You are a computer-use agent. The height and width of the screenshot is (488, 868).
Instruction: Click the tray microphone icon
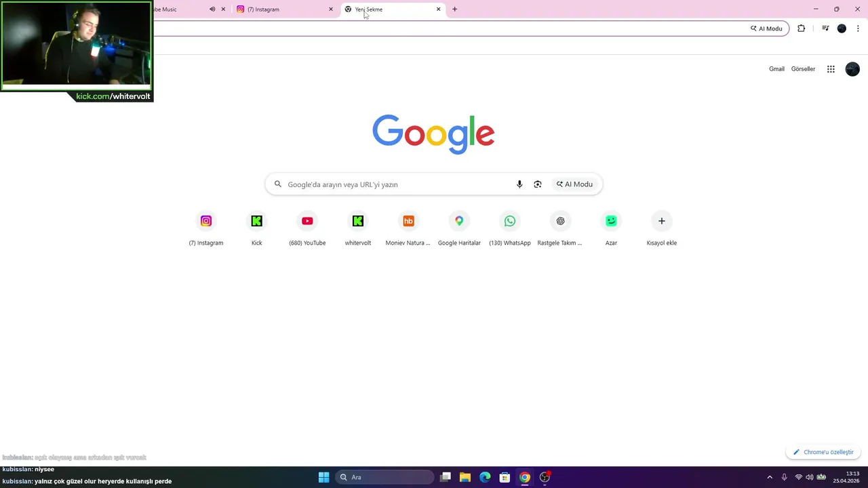click(x=785, y=477)
